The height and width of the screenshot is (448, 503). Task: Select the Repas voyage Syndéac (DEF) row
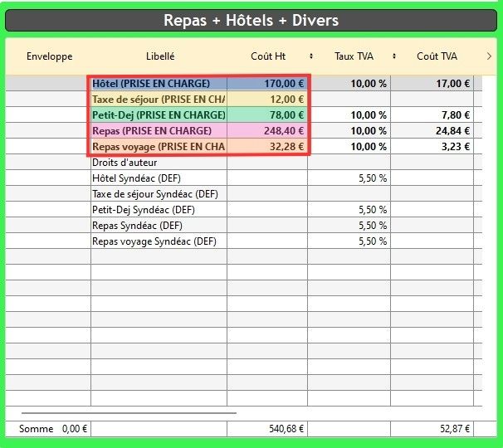pos(158,241)
